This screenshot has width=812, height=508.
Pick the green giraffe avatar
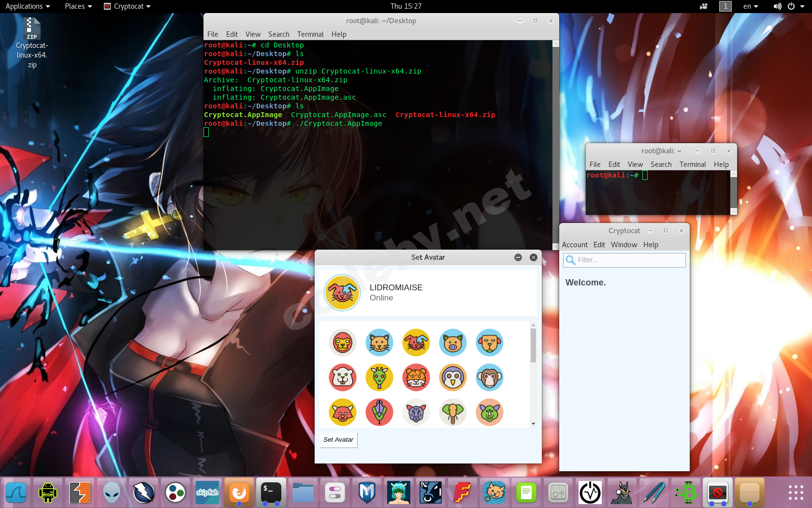pyautogui.click(x=379, y=377)
